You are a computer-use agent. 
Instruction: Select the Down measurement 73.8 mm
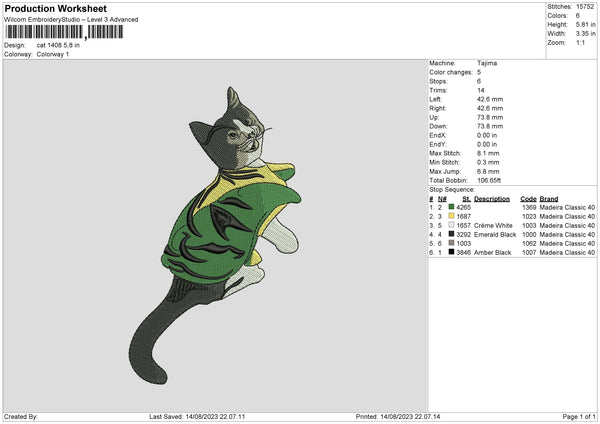pyautogui.click(x=490, y=126)
